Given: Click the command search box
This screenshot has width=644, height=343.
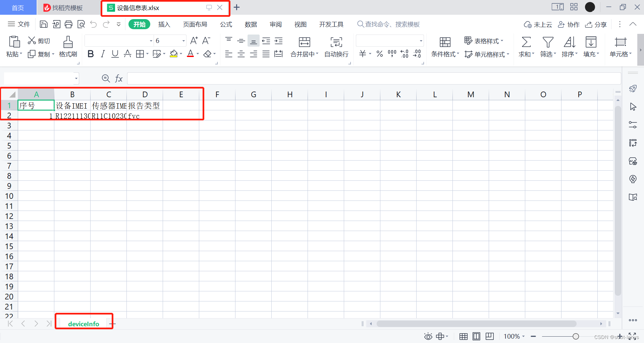Looking at the screenshot, I should coord(388,24).
